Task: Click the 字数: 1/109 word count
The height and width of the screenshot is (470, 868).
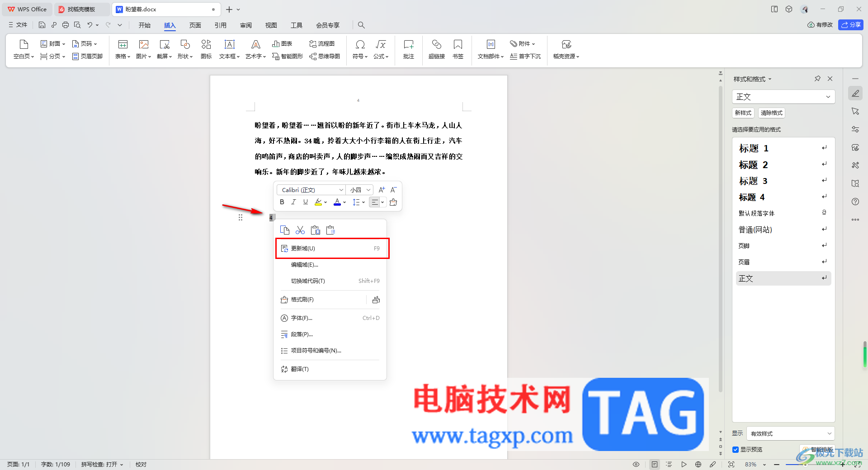Action: point(56,464)
